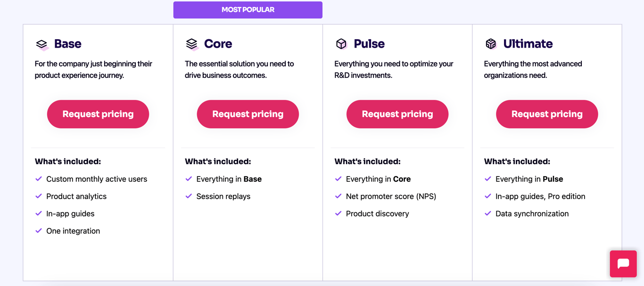644x286 pixels.
Task: Click the In-app guides, Pro edition item
Action: pyautogui.click(x=540, y=196)
